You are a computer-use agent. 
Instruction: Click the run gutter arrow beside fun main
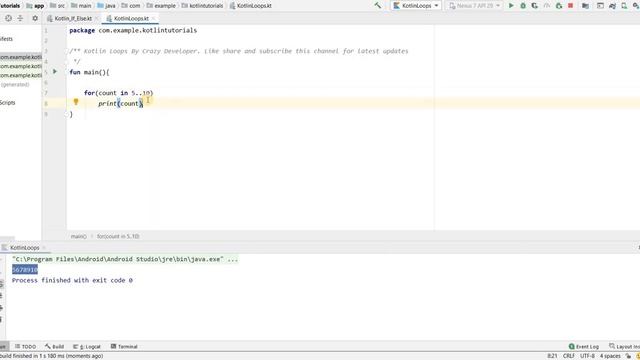[55, 71]
